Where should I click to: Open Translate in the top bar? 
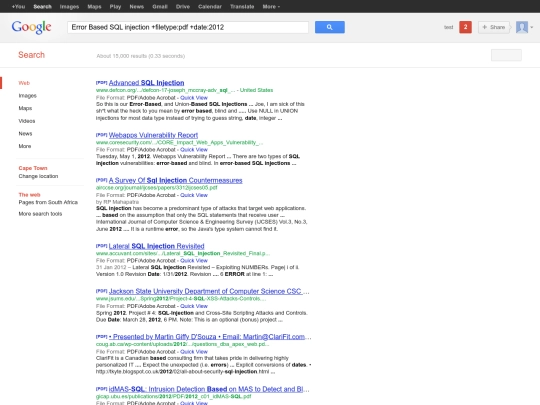pyautogui.click(x=242, y=7)
